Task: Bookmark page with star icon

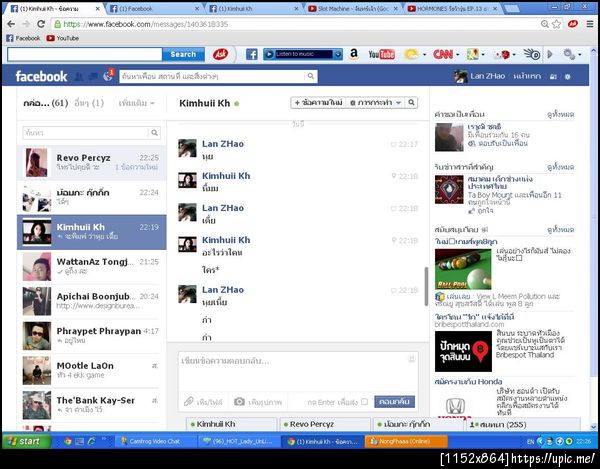Action: [556, 24]
